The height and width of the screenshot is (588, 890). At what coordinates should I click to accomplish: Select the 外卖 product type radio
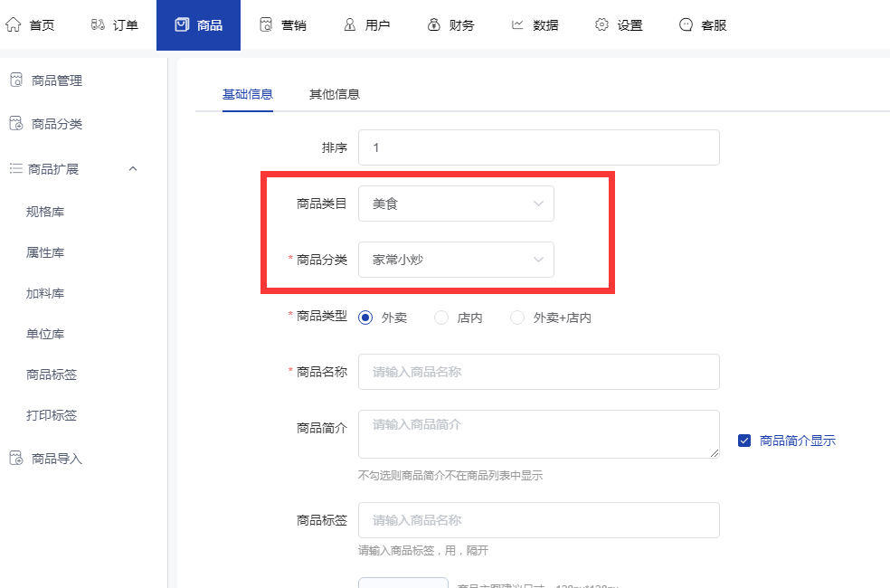(x=365, y=318)
